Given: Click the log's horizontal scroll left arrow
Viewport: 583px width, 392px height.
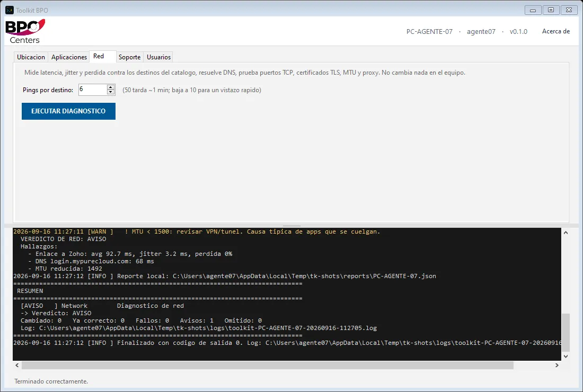Looking at the screenshot, I should 17,365.
